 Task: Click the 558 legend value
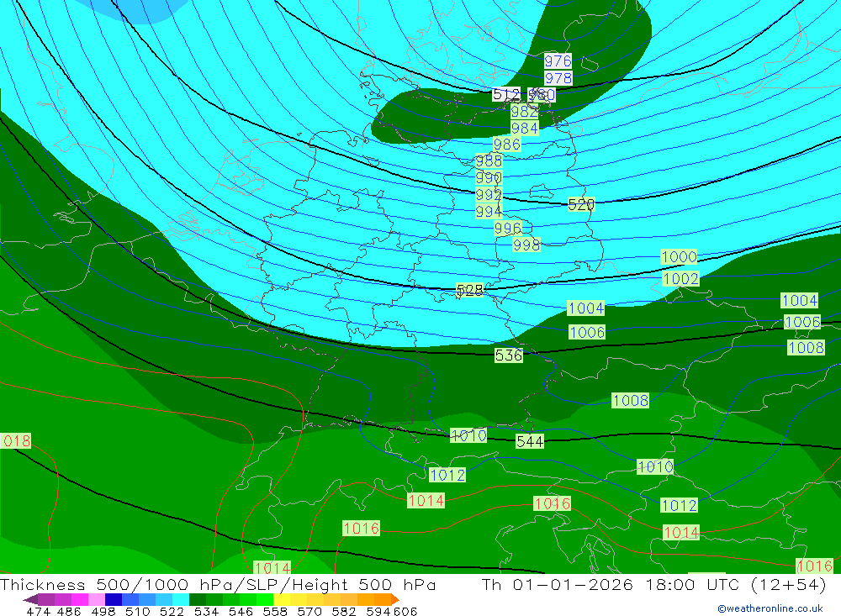[x=275, y=611]
